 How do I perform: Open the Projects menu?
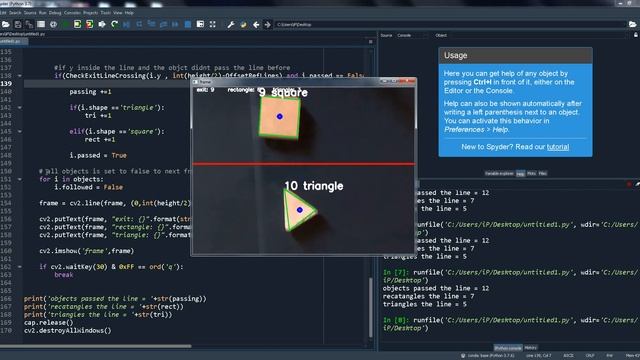coord(90,13)
